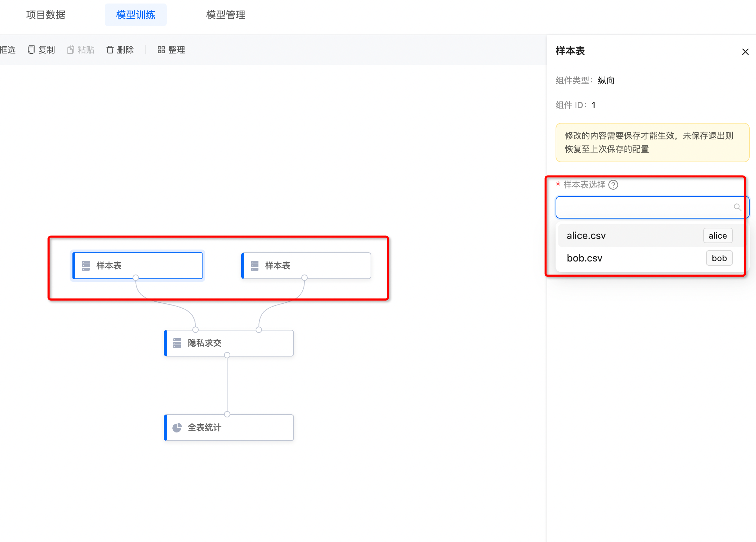Click the 框选 box-select toolbar item
Image resolution: width=756 pixels, height=542 pixels.
click(x=8, y=50)
